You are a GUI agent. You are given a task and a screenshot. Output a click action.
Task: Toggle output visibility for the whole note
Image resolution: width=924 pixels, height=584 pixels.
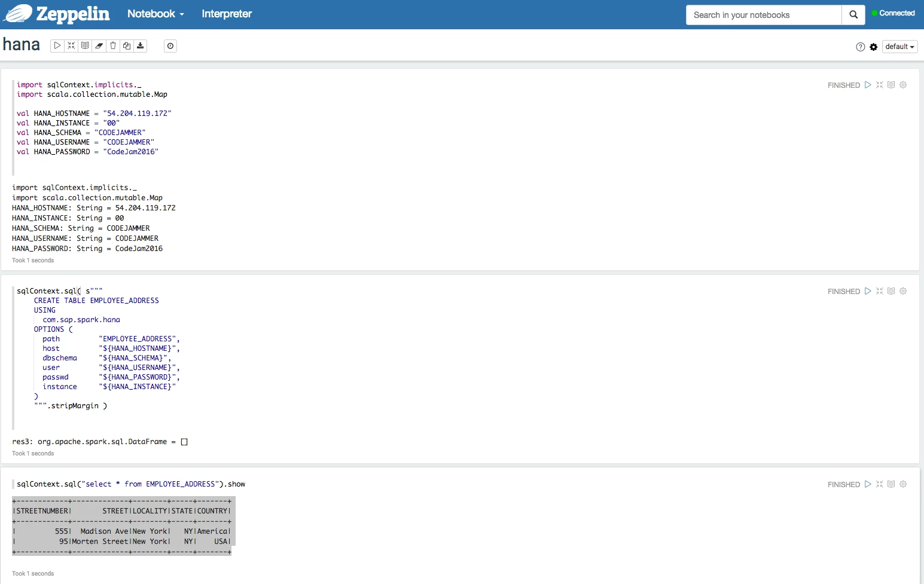pyautogui.click(x=85, y=45)
